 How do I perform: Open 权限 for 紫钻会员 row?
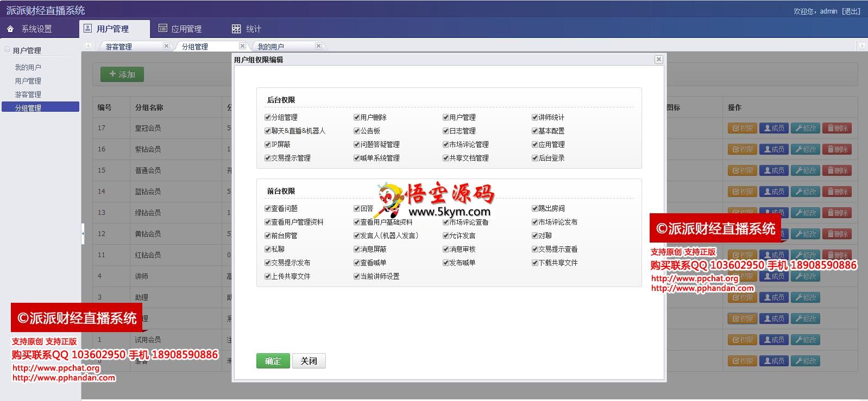[x=742, y=149]
